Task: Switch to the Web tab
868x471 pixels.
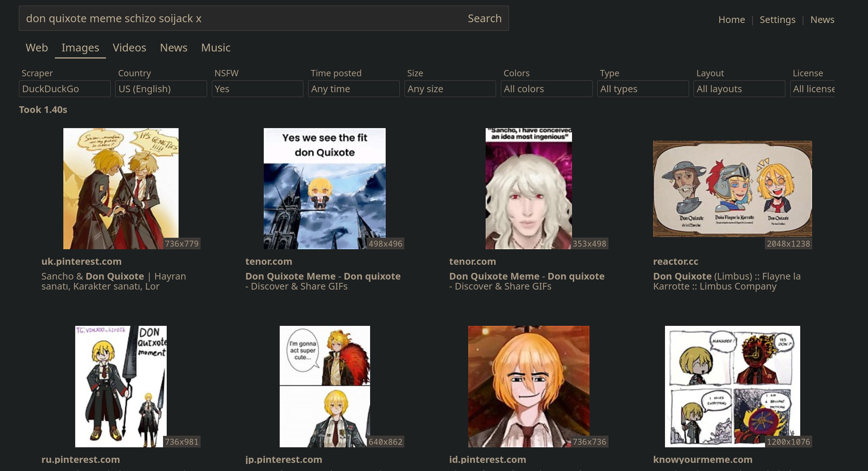Action: point(37,47)
